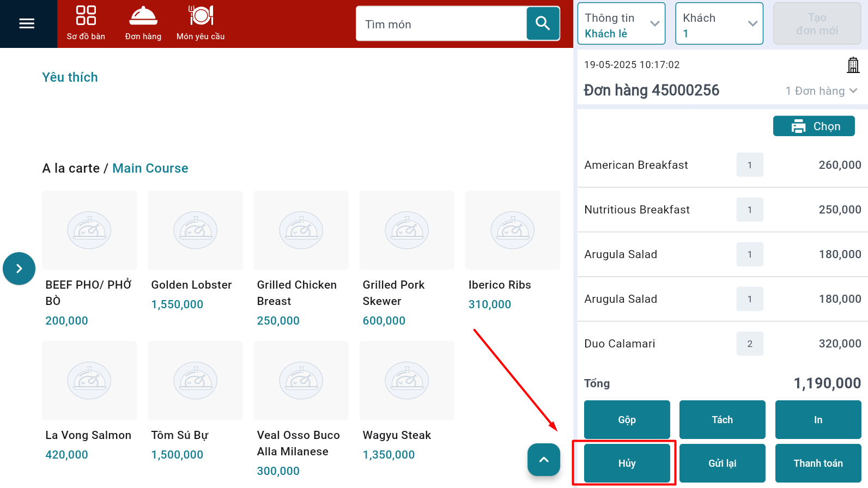Select Wagyu Steak dish image
Viewport: 868px width, 488px height.
coord(406,380)
